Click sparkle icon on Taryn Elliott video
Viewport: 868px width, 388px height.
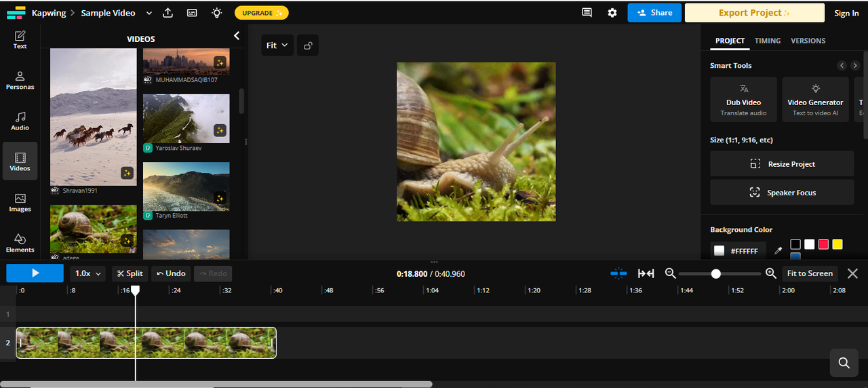220,198
